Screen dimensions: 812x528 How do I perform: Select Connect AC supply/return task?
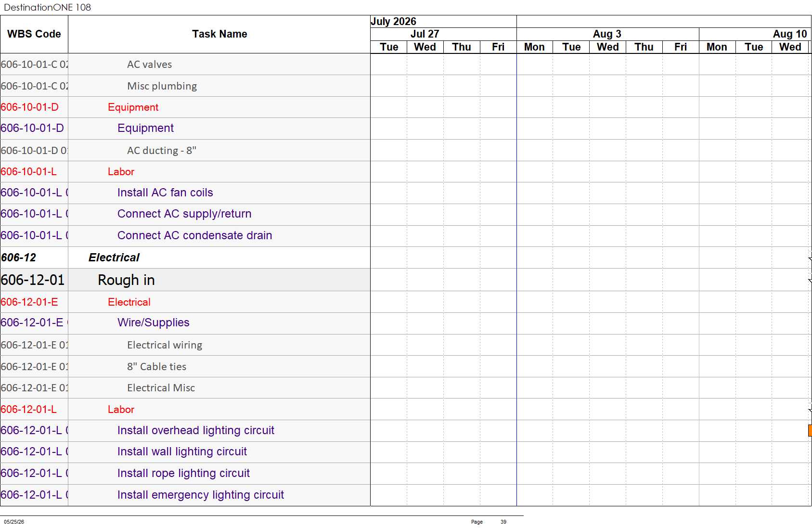(184, 214)
